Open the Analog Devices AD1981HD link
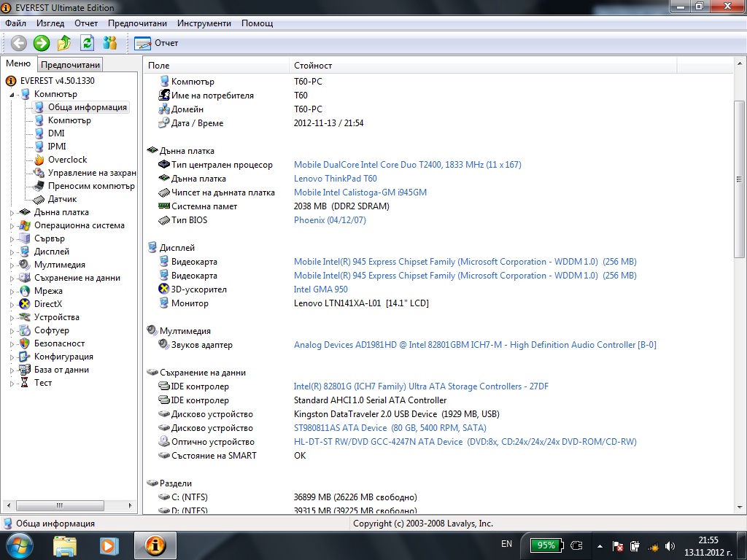Screen dimensions: 747x560 point(475,344)
